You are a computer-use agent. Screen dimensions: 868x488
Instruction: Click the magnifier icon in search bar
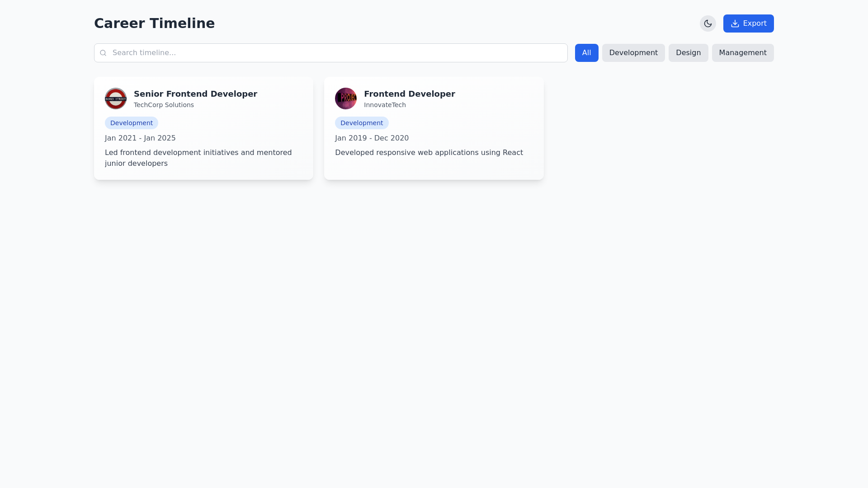(x=103, y=53)
